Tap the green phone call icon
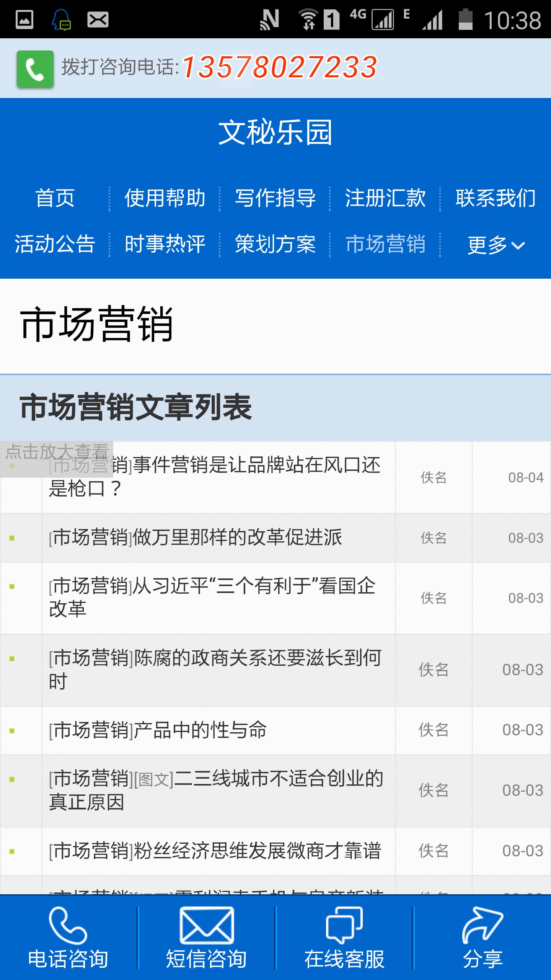 click(x=35, y=69)
